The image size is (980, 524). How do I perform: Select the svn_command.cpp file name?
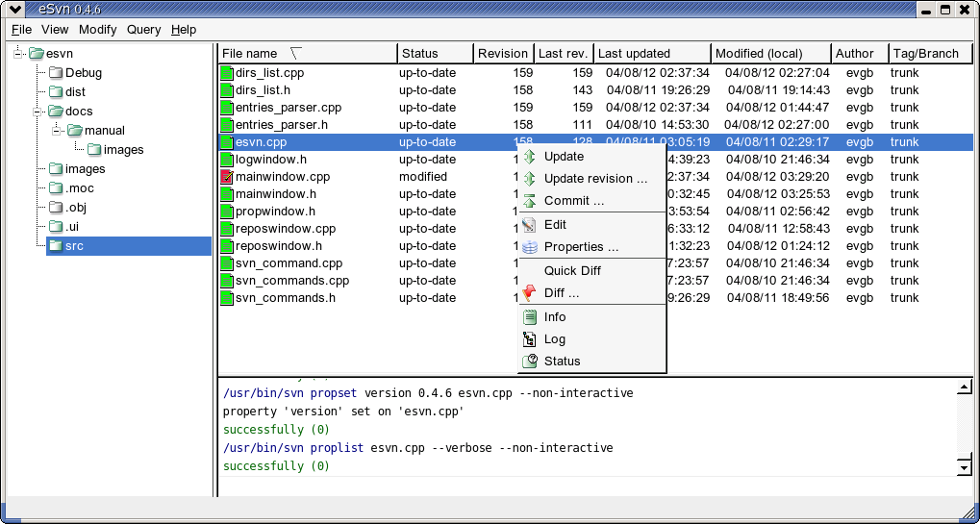[x=289, y=263]
